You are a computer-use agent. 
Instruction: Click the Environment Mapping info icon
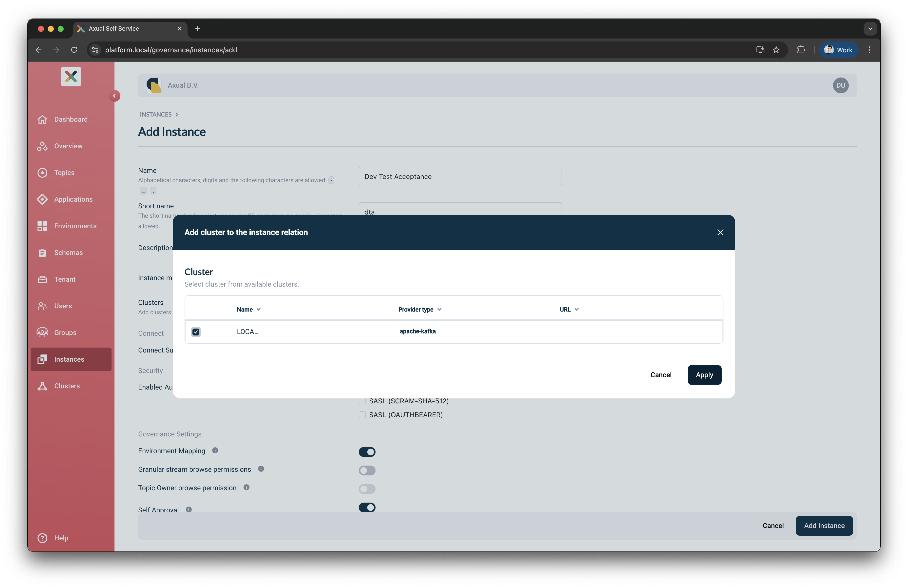(x=215, y=450)
